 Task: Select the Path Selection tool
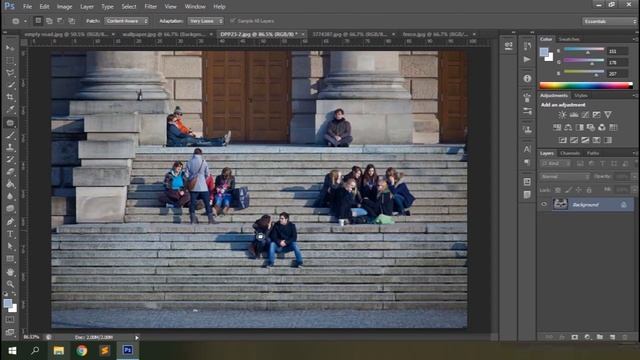10,246
